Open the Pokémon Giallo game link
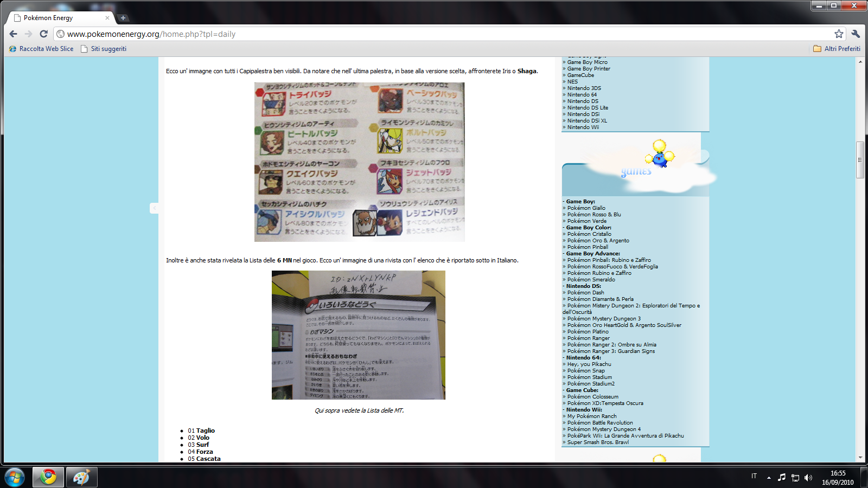Viewport: 868px width, 488px height. (x=586, y=208)
